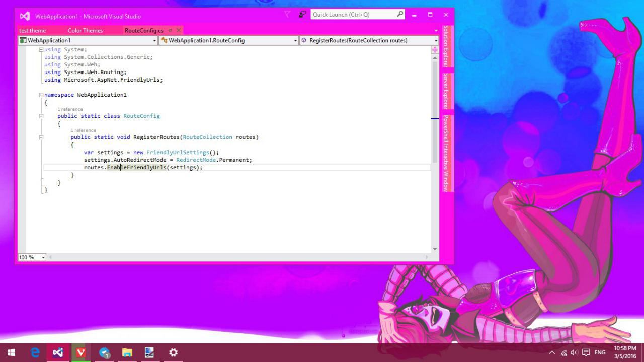This screenshot has width=644, height=362.
Task: Collapse the namespace WebApplication1 block
Action: (x=41, y=95)
